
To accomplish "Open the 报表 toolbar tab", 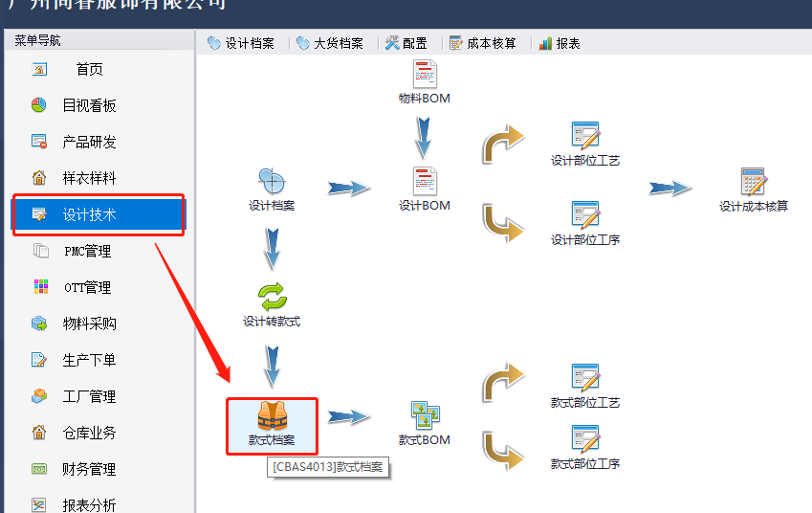I will [560, 43].
